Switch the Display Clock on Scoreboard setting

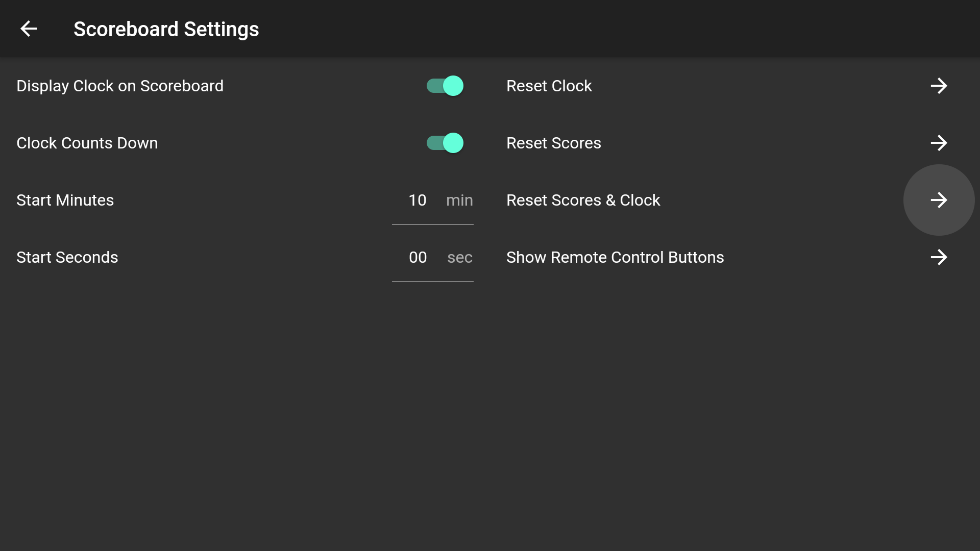click(x=445, y=86)
